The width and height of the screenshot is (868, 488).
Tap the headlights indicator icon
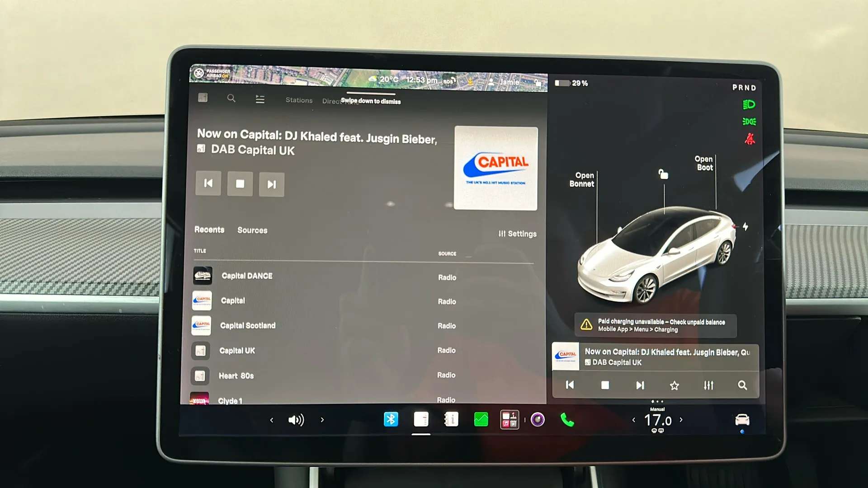[x=749, y=105]
